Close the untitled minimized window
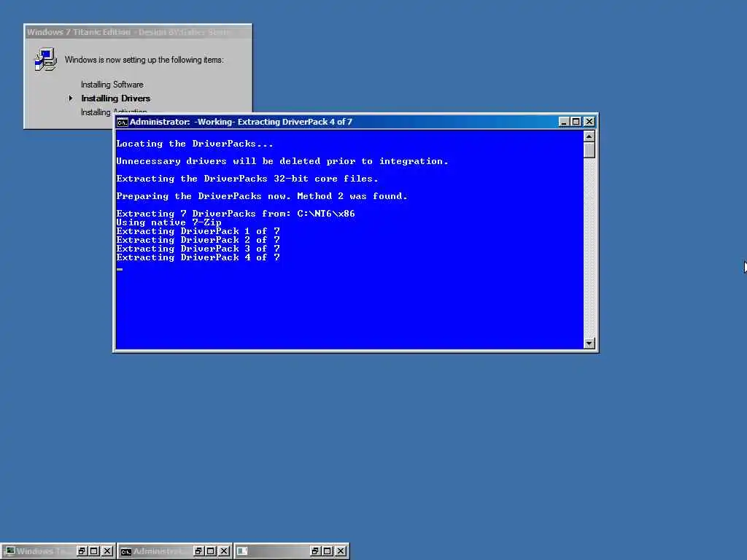The width and height of the screenshot is (747, 560). 341,551
